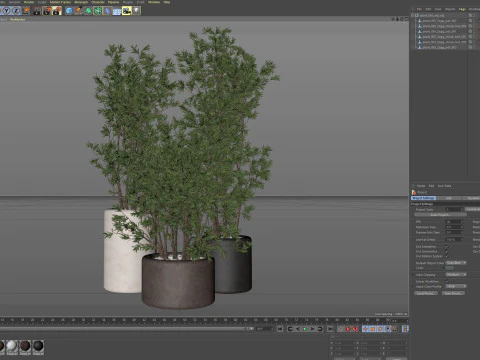Click the white material sphere

12,346
